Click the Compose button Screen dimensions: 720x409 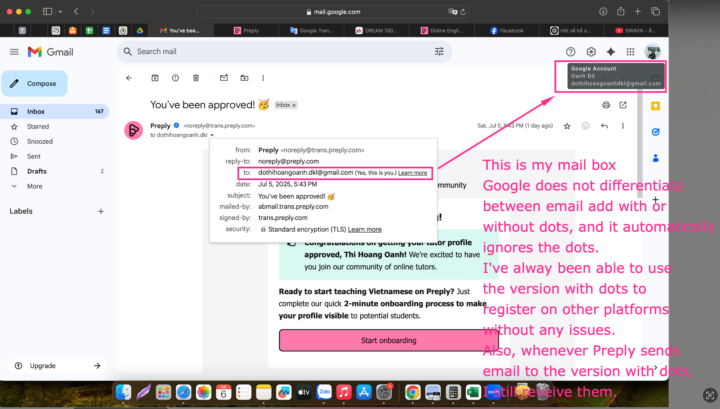pyautogui.click(x=34, y=84)
